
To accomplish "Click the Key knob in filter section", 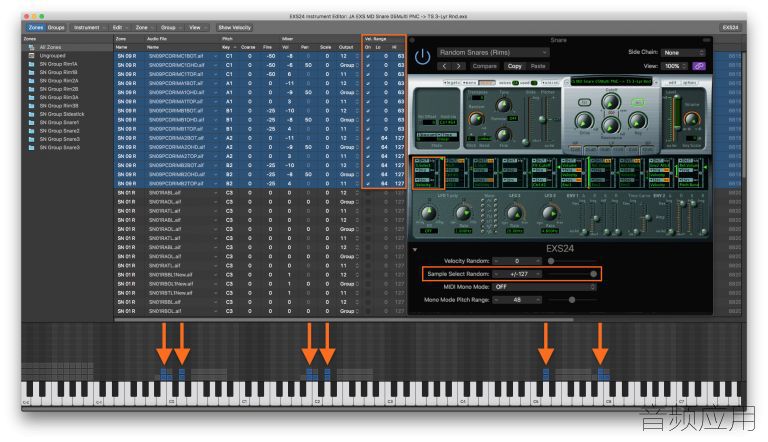I will pyautogui.click(x=637, y=121).
